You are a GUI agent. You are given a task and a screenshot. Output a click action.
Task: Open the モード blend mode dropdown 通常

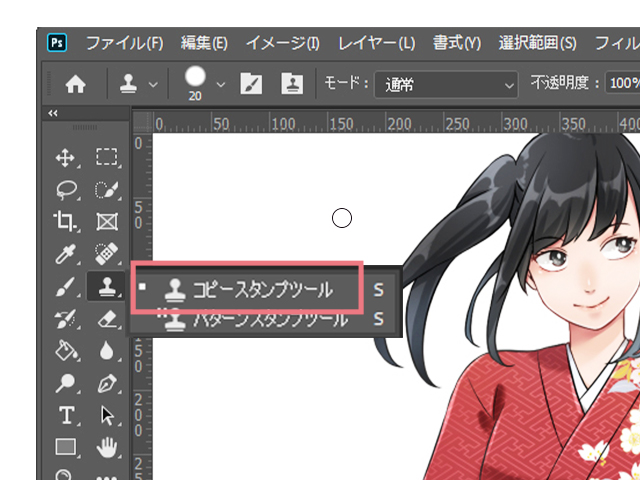(x=446, y=84)
